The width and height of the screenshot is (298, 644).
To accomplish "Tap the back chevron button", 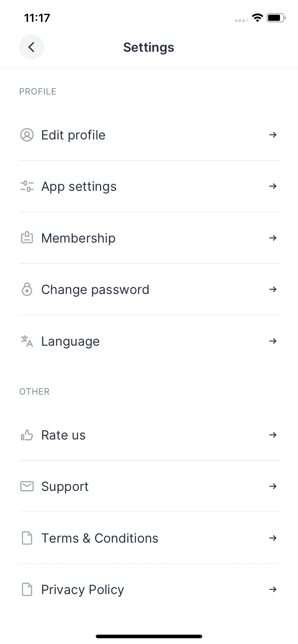I will tap(32, 47).
